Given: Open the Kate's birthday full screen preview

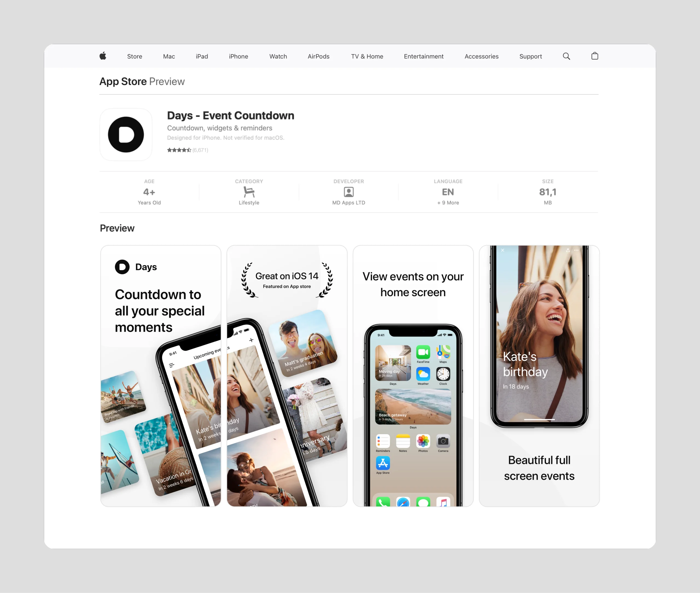Looking at the screenshot, I should pos(539,375).
